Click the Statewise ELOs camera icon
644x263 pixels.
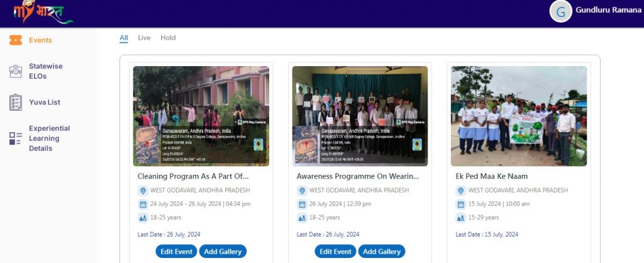[16, 71]
